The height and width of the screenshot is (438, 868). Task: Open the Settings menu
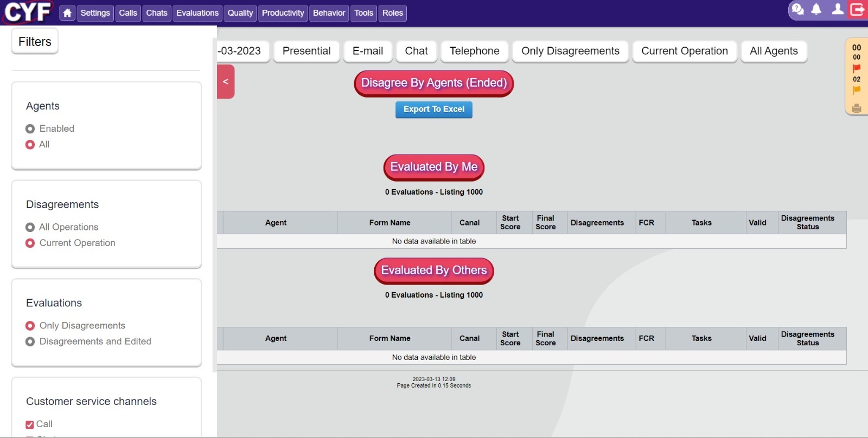coord(95,13)
